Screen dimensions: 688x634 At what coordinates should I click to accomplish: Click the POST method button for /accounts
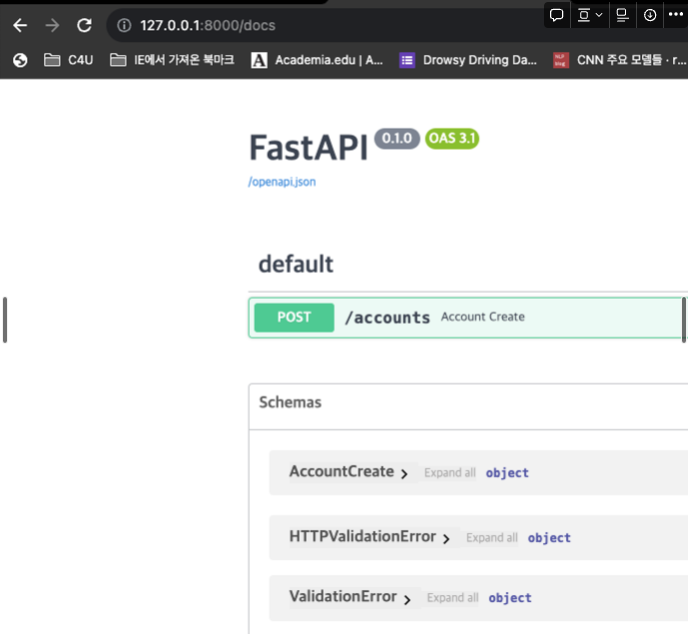(294, 317)
